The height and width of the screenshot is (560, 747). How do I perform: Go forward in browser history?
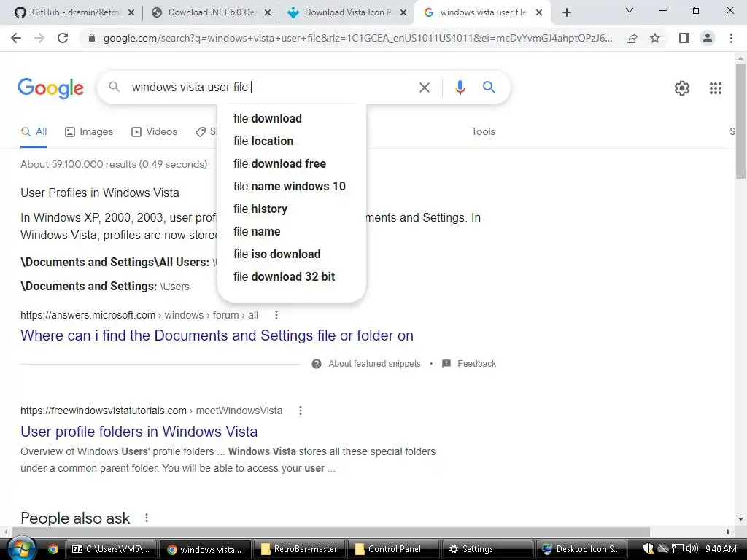[39, 38]
